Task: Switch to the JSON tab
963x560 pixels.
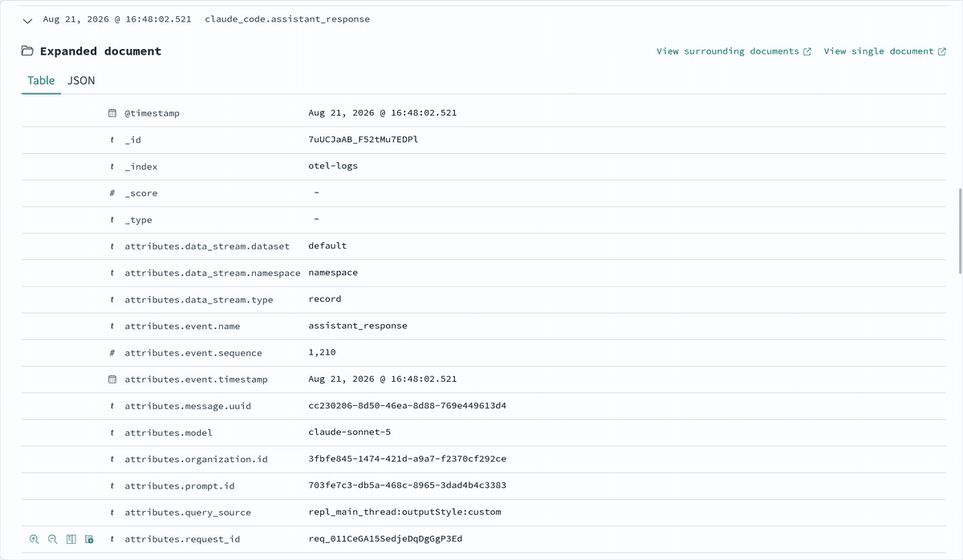Action: point(81,80)
